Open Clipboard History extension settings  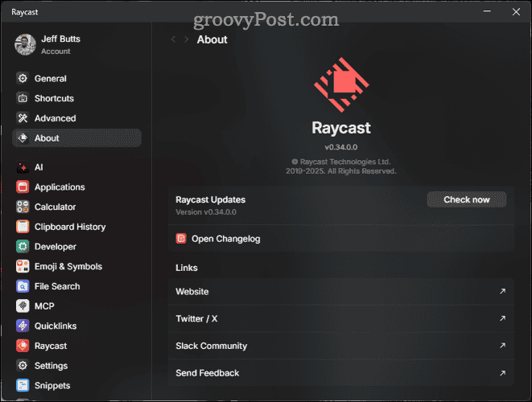pyautogui.click(x=76, y=227)
